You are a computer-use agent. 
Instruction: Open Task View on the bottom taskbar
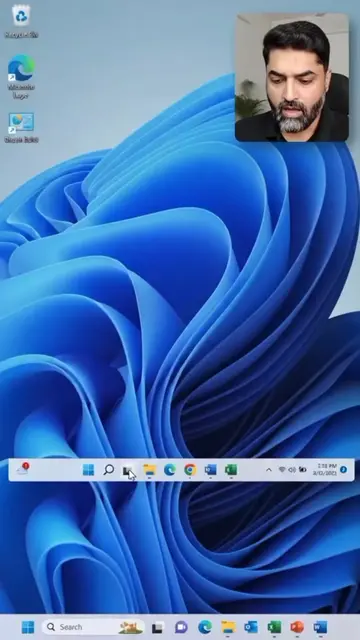click(x=158, y=627)
